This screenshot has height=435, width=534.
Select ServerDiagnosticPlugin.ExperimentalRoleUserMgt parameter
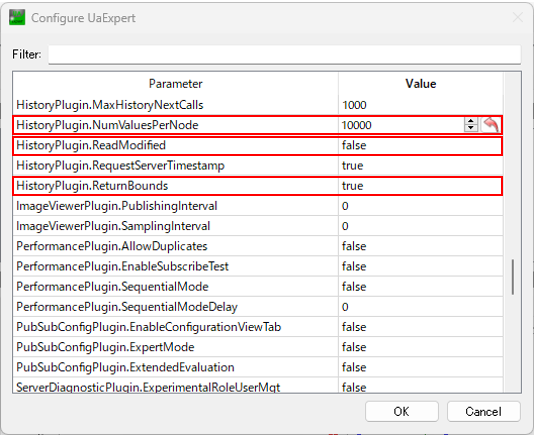coord(148,387)
